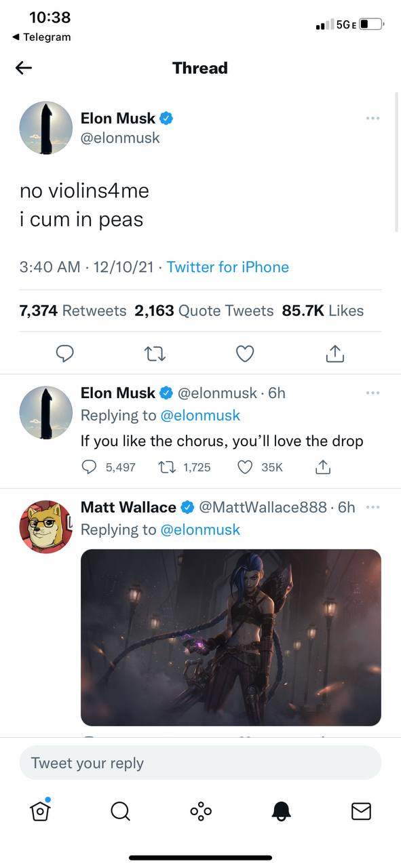
Task: Return to Telegram via status bar
Action: 41,37
